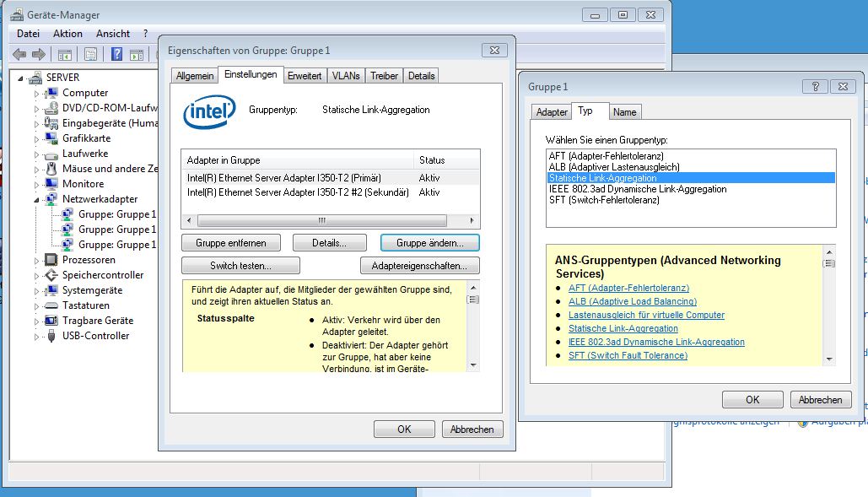This screenshot has width=868, height=497.
Task: Open the Datei menu
Action: (28, 34)
